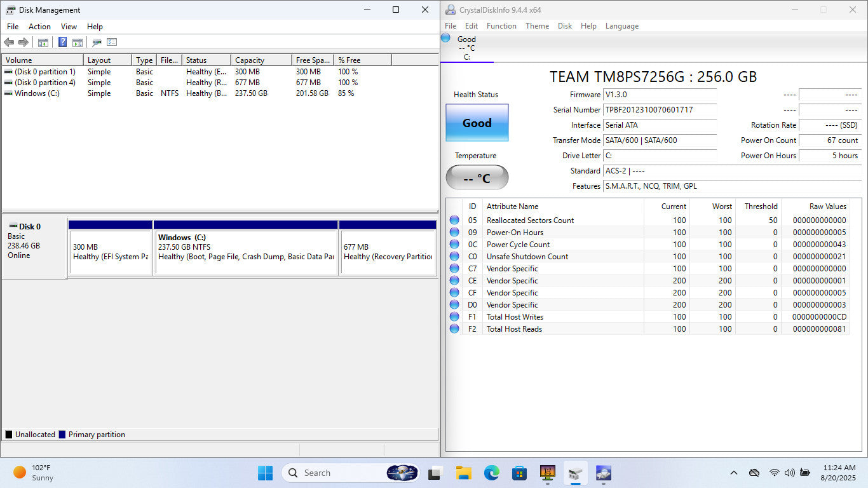Click the Forward arrow in Disk Management toolbar
Image resolution: width=868 pixels, height=488 pixels.
click(x=24, y=43)
